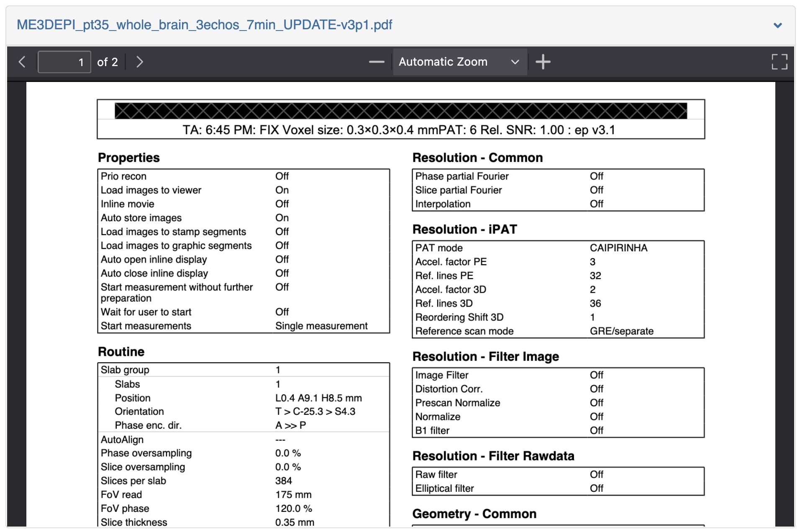This screenshot has width=800, height=532.
Task: Collapse the PDF file panel chevron
Action: coord(777,26)
